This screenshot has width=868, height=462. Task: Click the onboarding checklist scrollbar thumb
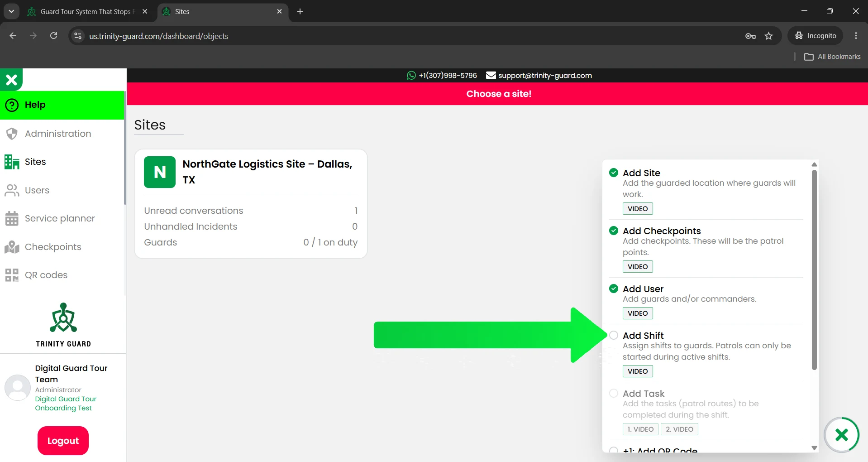tap(814, 270)
